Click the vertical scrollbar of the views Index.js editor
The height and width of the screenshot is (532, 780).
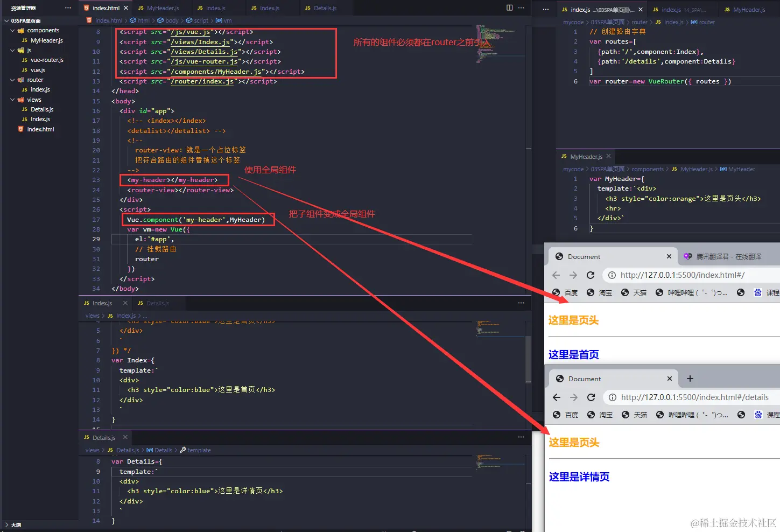(529, 359)
